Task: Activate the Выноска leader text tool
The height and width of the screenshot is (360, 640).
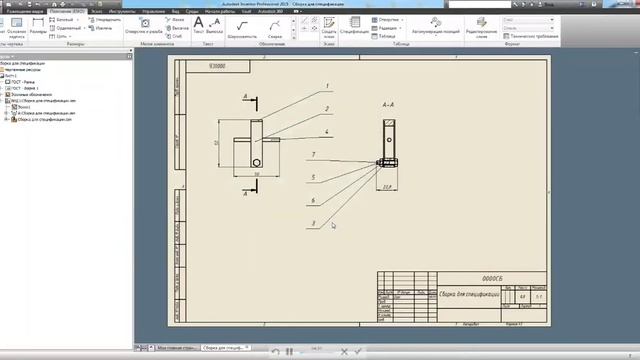Action: click(x=214, y=25)
